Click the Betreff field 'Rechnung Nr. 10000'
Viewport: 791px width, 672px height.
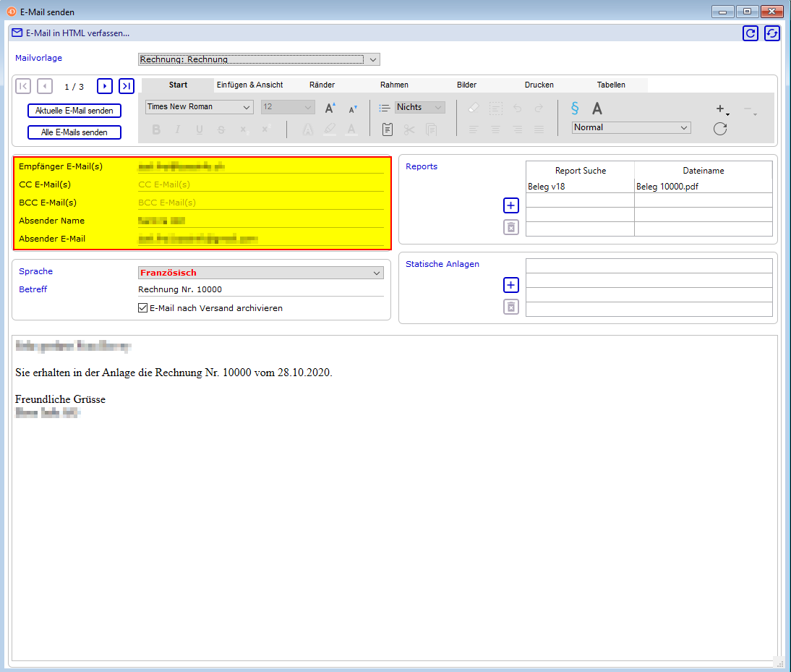point(260,289)
